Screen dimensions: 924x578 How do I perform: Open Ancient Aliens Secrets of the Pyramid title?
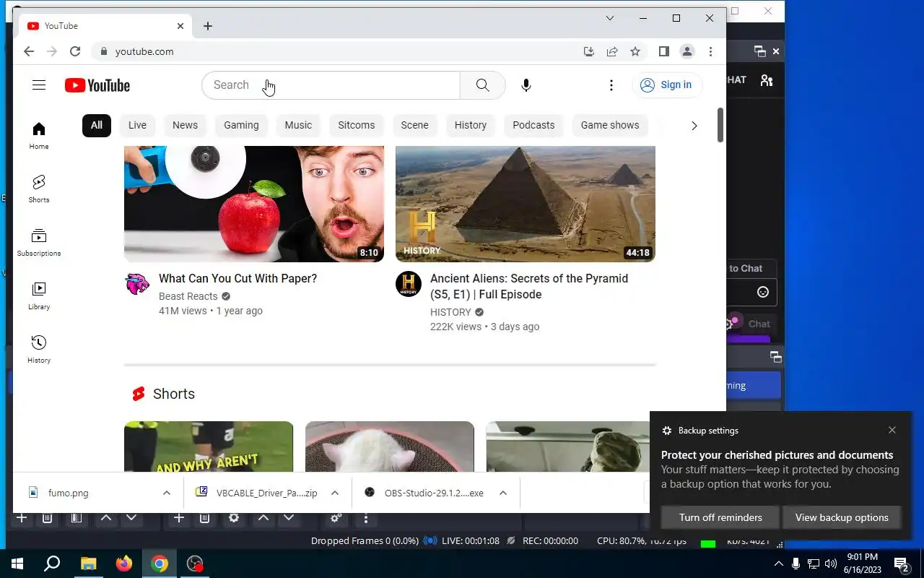click(529, 286)
